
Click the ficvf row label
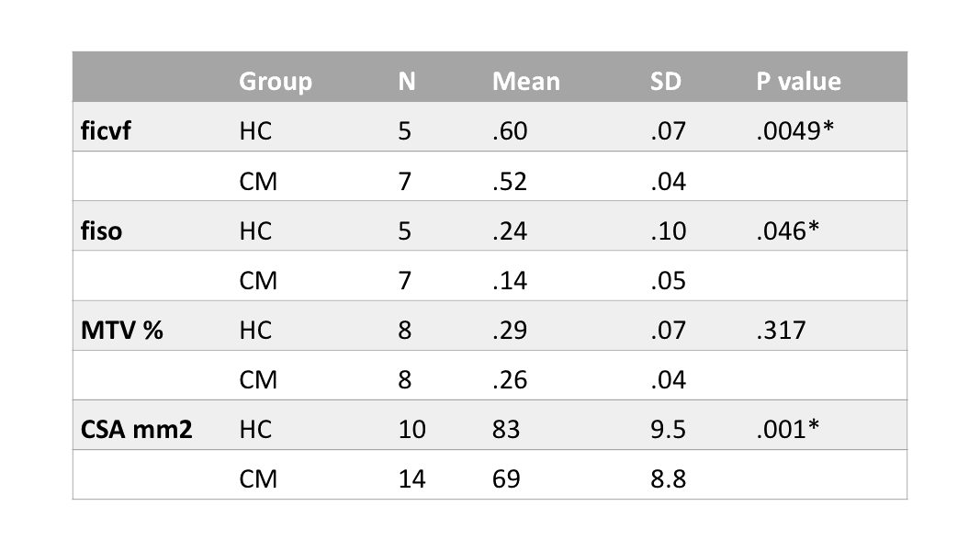pos(106,131)
